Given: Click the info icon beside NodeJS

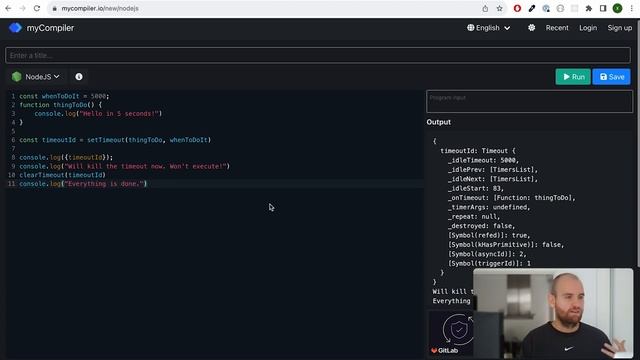Looking at the screenshot, I should pos(79,77).
